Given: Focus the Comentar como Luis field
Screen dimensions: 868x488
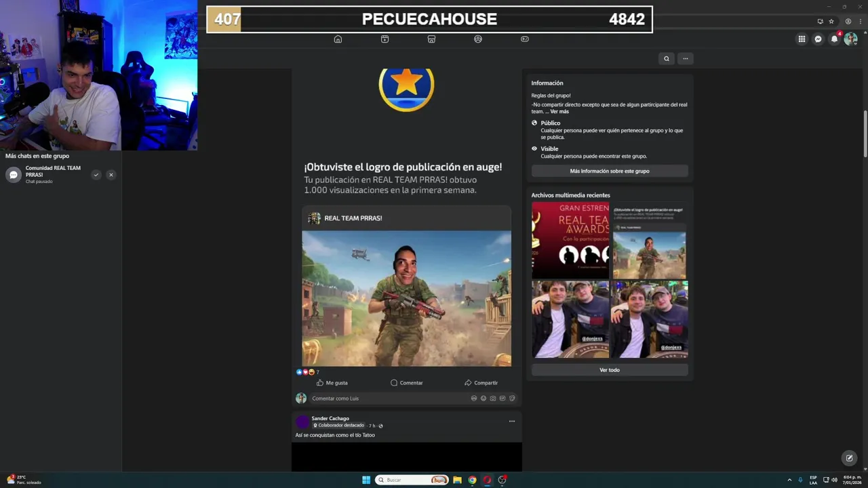Looking at the screenshot, I should (414, 399).
